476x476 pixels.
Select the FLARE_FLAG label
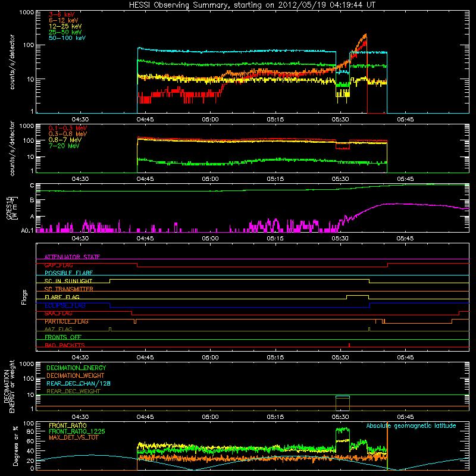point(62,297)
